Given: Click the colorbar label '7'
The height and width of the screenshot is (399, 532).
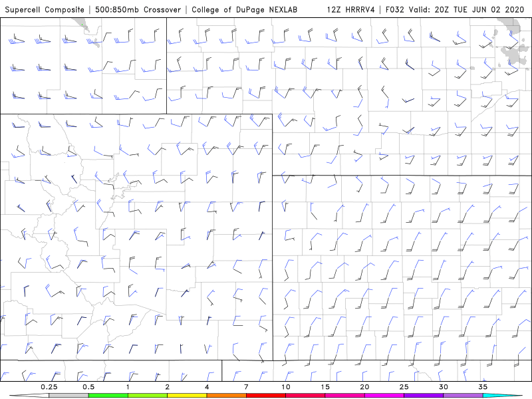Looking at the screenshot, I should pos(246,387).
